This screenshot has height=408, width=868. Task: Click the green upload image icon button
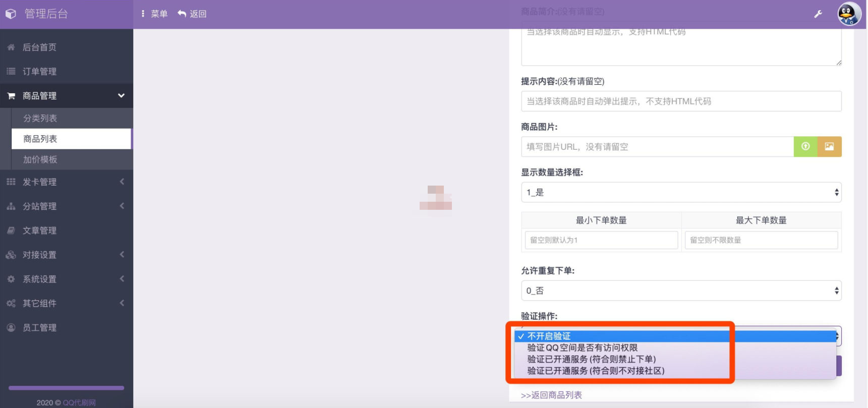[805, 147]
